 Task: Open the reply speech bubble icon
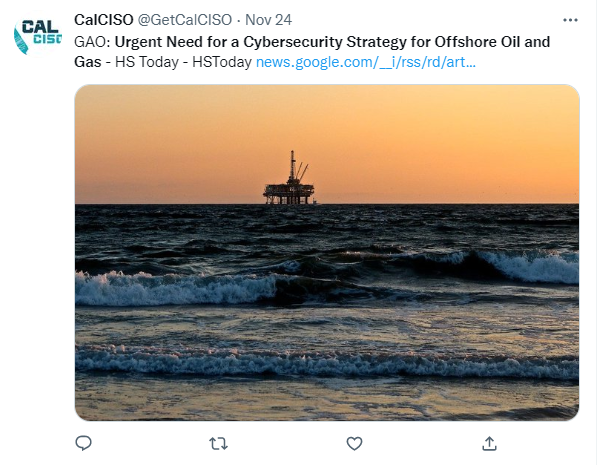pos(83,443)
